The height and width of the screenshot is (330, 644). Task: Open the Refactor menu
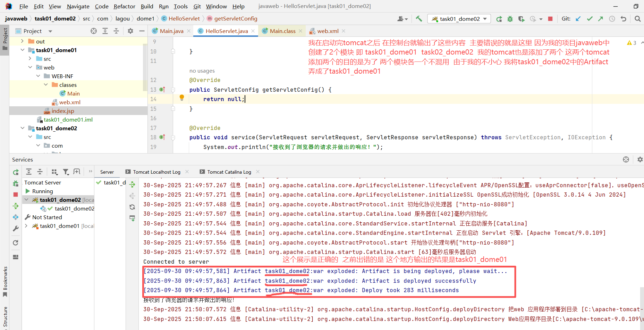click(x=124, y=6)
